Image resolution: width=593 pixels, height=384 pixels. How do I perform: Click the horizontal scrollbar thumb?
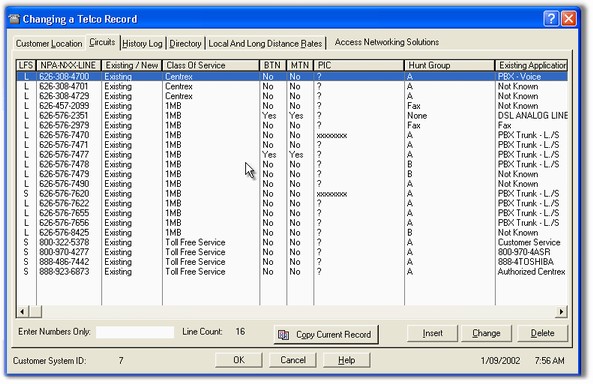[x=35, y=311]
